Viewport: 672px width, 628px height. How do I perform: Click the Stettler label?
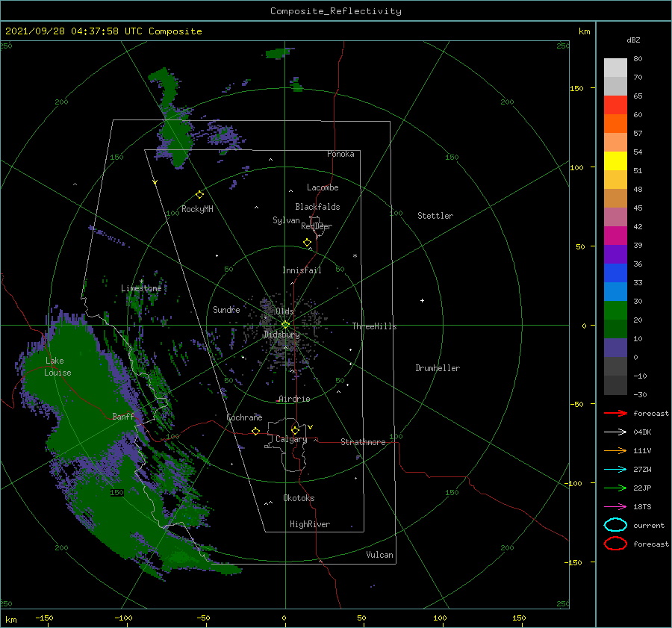(435, 216)
